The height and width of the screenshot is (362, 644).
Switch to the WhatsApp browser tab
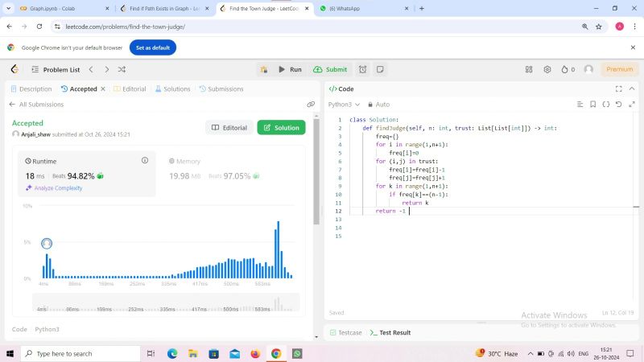(x=364, y=8)
